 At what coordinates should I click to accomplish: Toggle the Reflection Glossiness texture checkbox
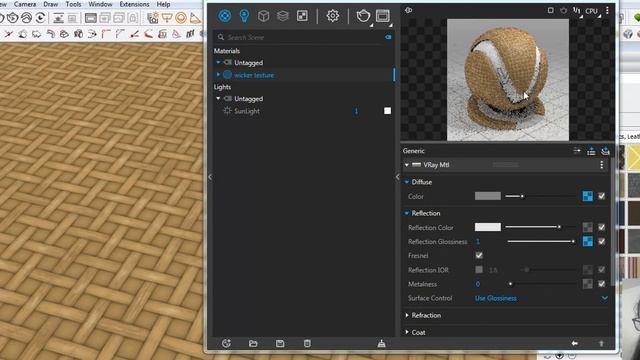[x=602, y=242]
